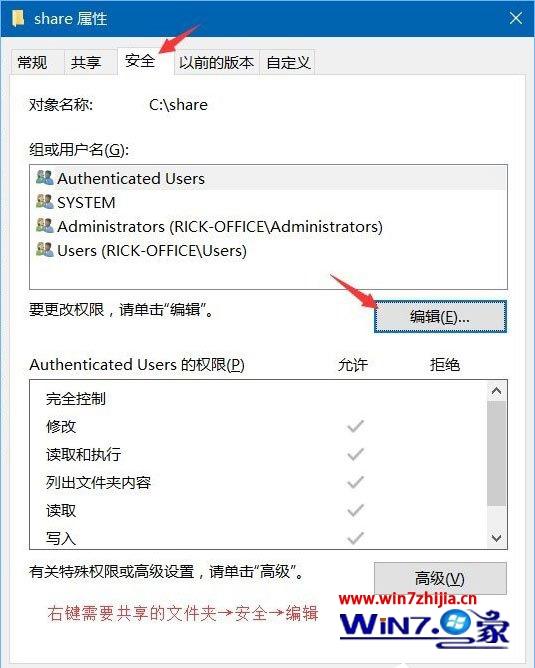Viewport: 535px width, 668px height.
Task: Switch to the 自定义 tab
Action: pos(288,63)
